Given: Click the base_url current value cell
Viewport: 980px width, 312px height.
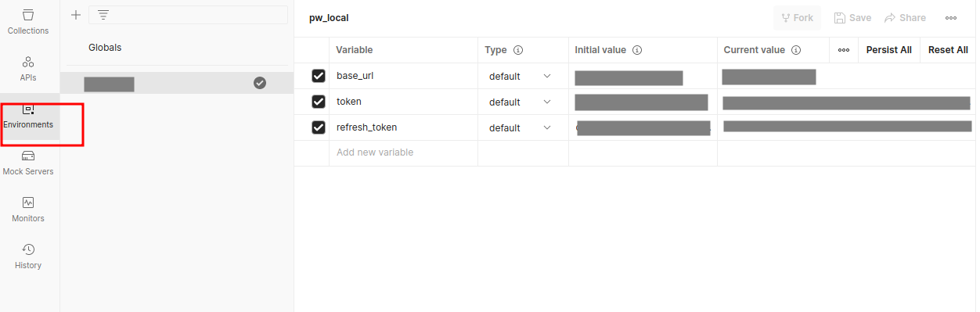Looking at the screenshot, I should click(846, 77).
